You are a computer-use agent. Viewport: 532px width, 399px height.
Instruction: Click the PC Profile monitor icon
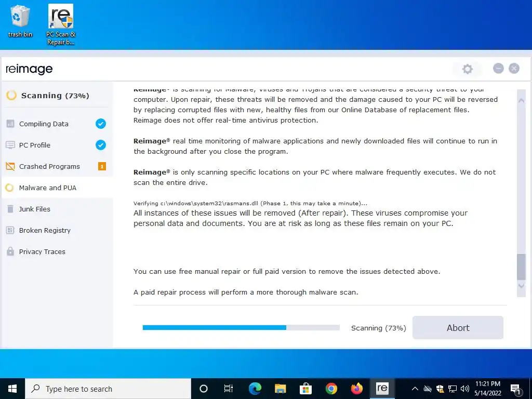(10, 145)
